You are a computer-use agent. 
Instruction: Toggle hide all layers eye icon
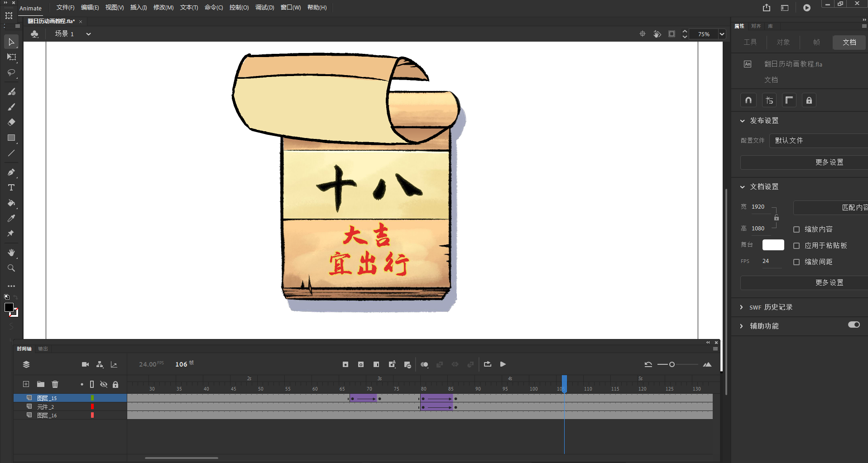click(x=104, y=384)
